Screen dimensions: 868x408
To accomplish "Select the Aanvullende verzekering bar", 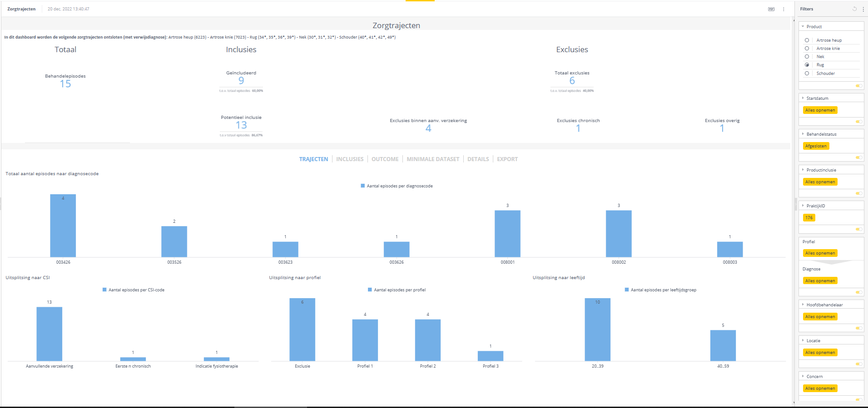I will point(50,334).
